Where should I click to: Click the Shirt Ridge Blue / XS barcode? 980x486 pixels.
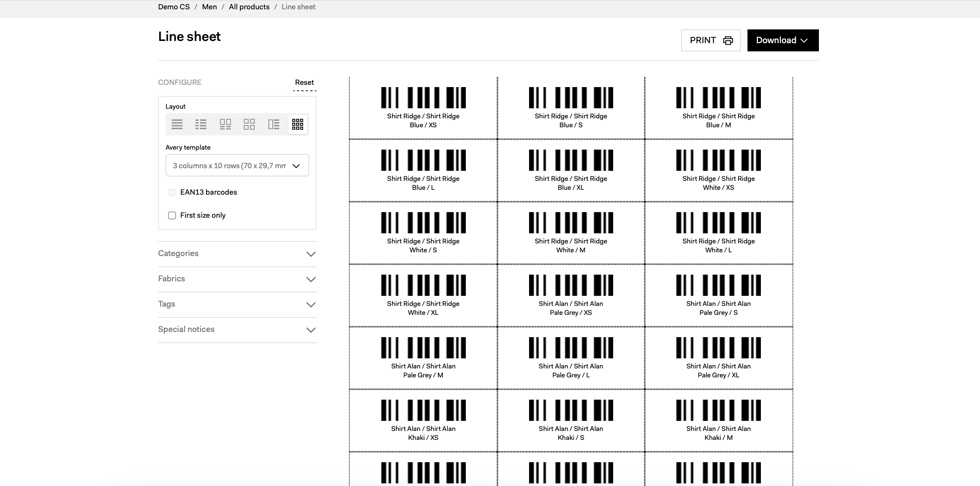423,97
